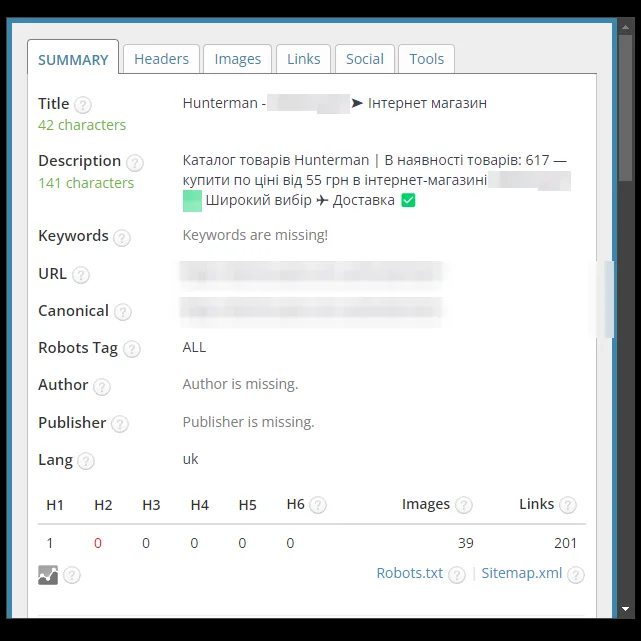The image size is (641, 641).
Task: Select the Social tab
Action: point(365,59)
